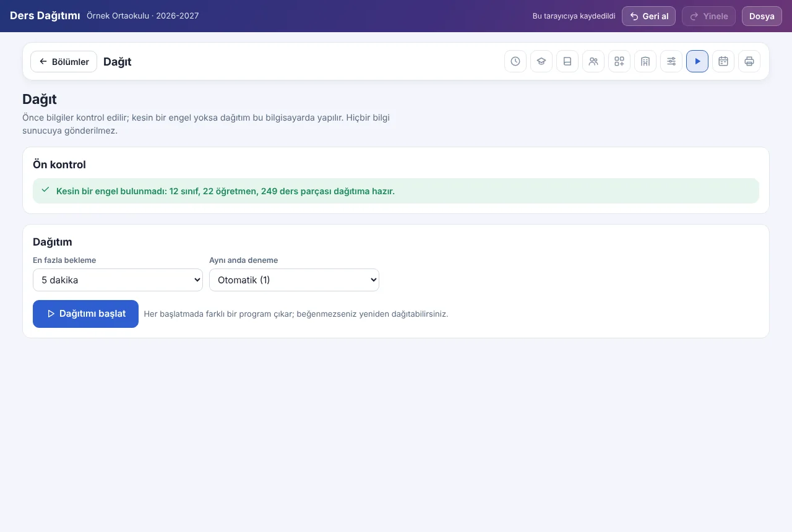Click the Yinele redo button
This screenshot has height=532, width=792.
(x=708, y=16)
